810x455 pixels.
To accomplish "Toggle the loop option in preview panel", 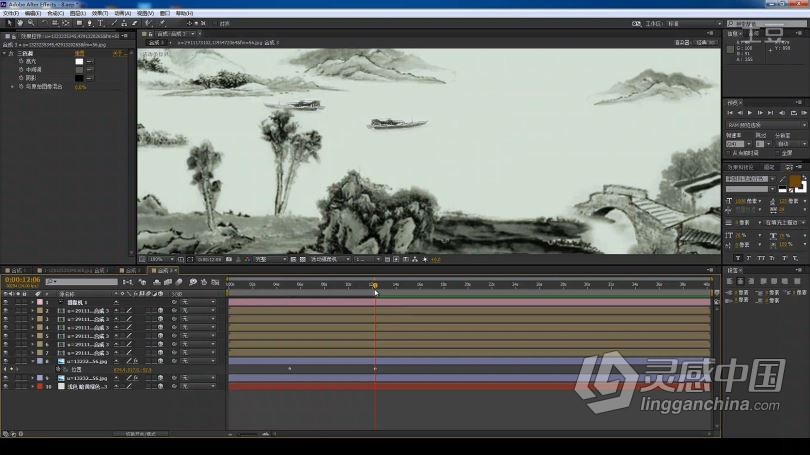I will point(793,113).
